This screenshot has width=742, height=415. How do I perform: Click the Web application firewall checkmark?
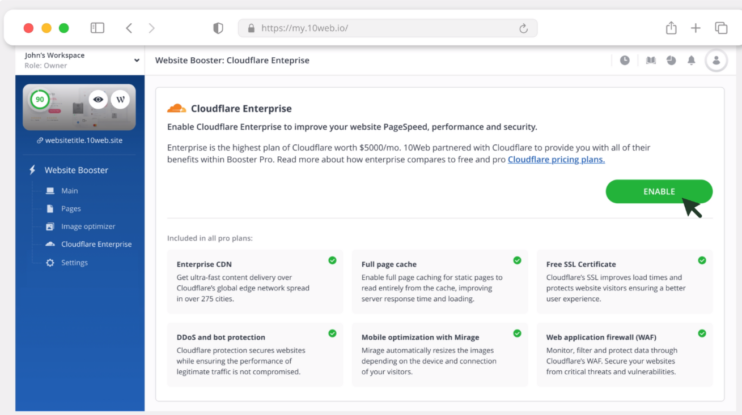coord(702,333)
